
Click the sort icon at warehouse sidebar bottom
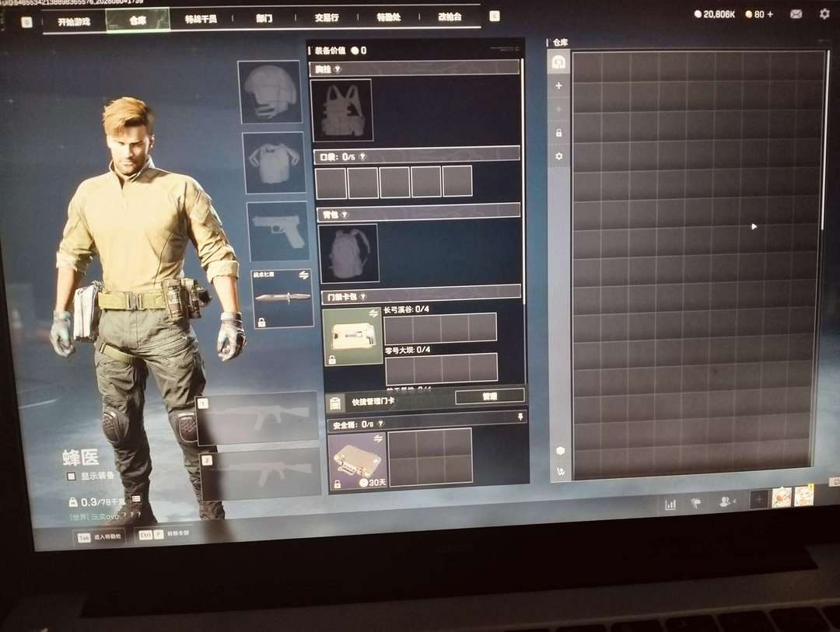pyautogui.click(x=560, y=472)
